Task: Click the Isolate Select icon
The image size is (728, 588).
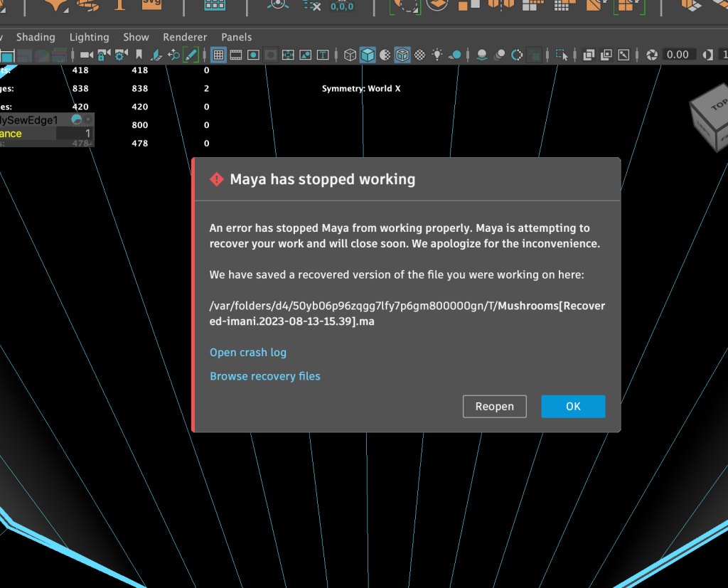Action: click(562, 55)
